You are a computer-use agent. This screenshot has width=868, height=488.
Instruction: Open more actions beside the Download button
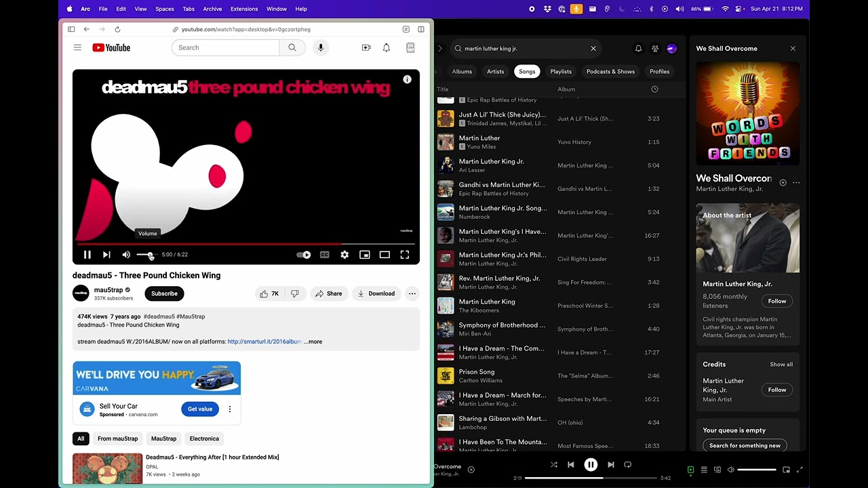coord(412,293)
